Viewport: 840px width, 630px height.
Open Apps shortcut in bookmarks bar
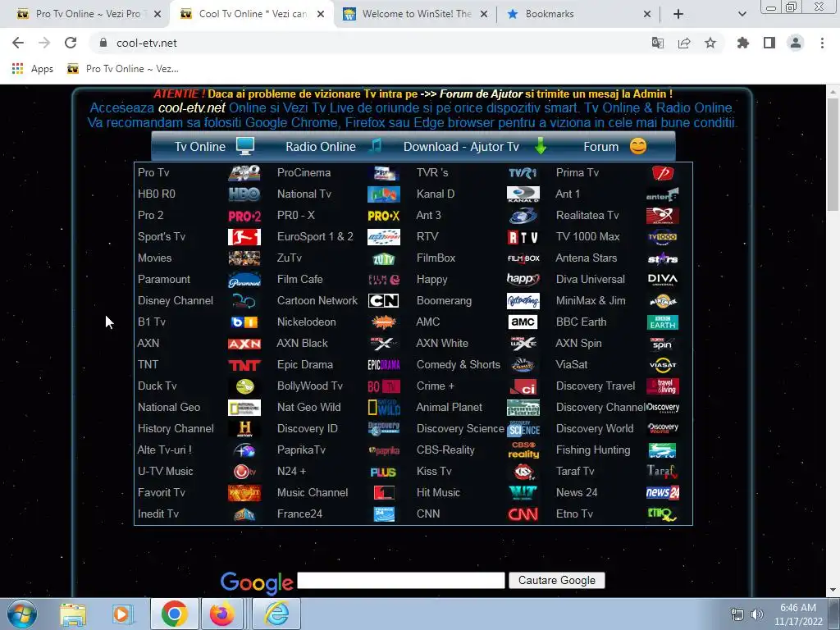tap(33, 69)
